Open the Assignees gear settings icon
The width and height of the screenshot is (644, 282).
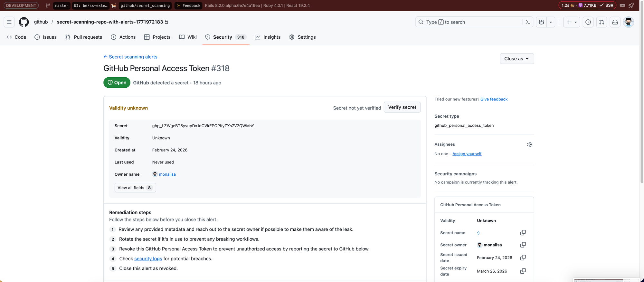[530, 144]
